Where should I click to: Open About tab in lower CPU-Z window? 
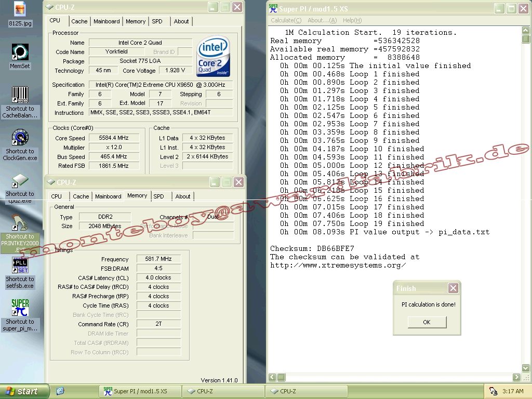point(183,196)
